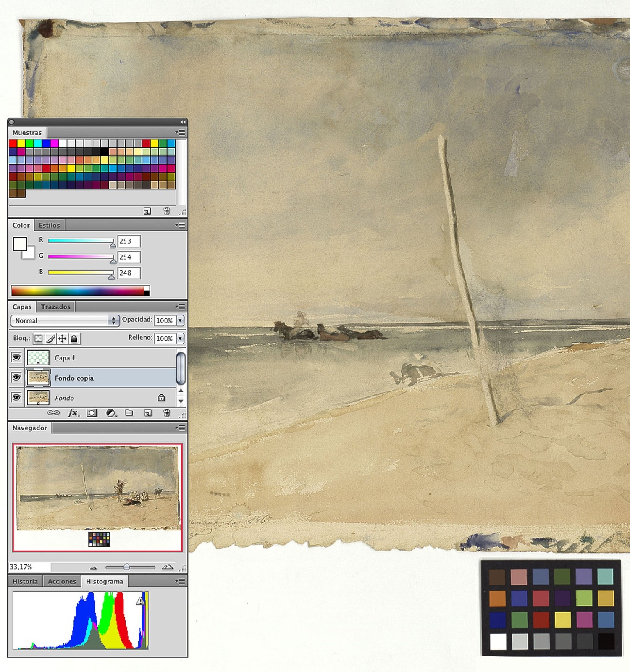This screenshot has height=672, width=630.
Task: Click the foreground color box in Color panel
Action: pos(20,244)
